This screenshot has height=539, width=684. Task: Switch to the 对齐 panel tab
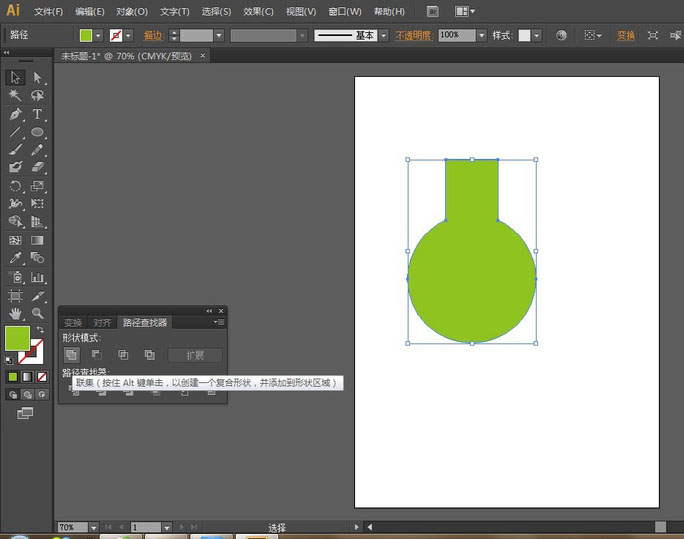[102, 323]
